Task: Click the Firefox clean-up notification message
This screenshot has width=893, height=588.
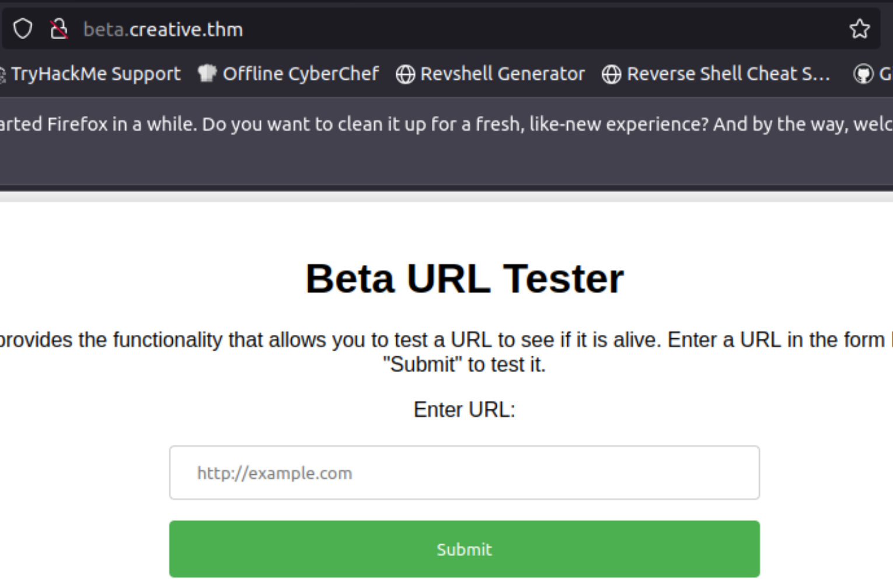Action: [x=446, y=124]
